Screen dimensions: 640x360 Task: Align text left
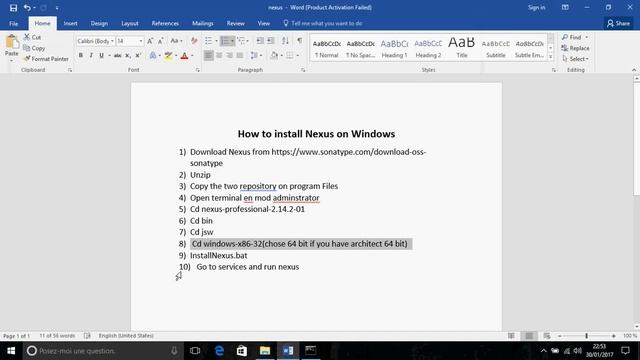coord(209,55)
